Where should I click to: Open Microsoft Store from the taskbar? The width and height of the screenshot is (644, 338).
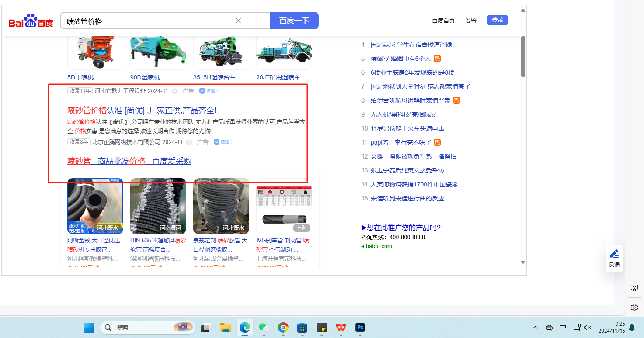(x=302, y=328)
